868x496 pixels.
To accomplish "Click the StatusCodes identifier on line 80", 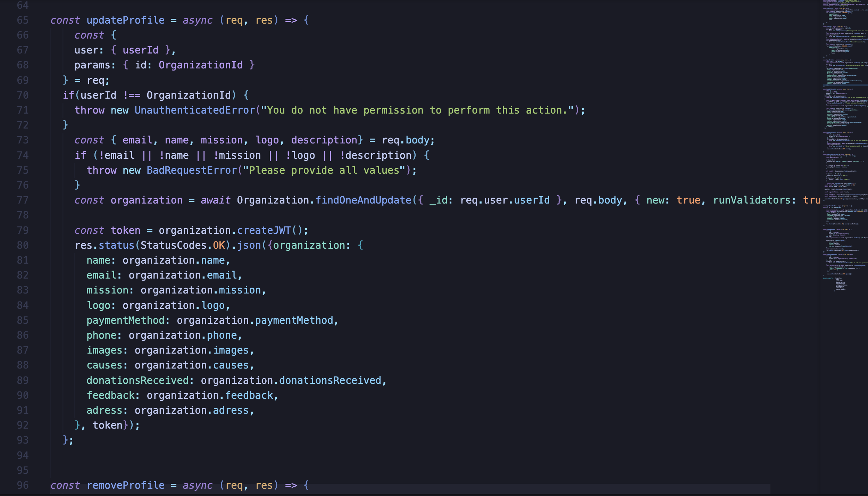I will pyautogui.click(x=174, y=245).
